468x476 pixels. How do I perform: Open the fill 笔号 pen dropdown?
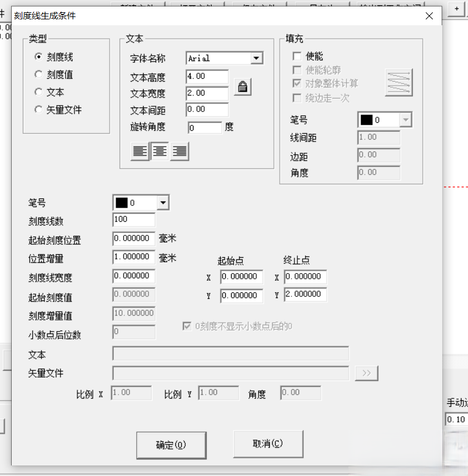coord(405,120)
